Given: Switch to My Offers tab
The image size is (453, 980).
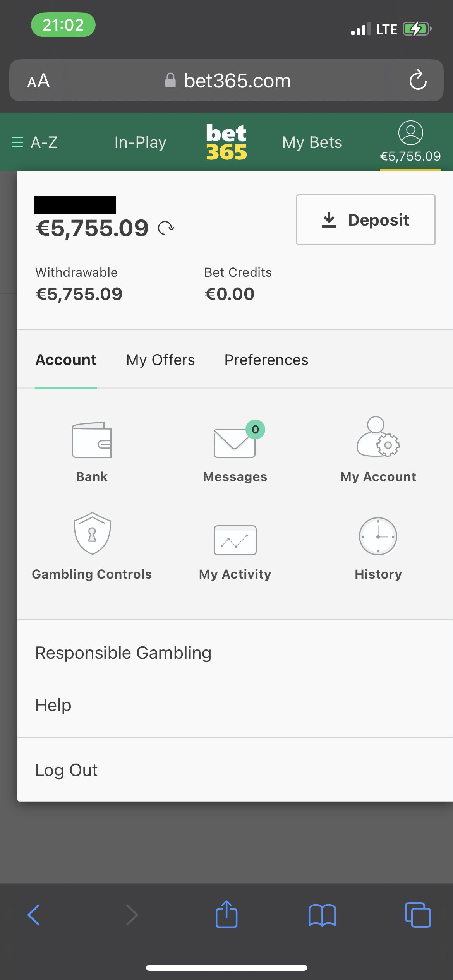Looking at the screenshot, I should click(x=160, y=360).
